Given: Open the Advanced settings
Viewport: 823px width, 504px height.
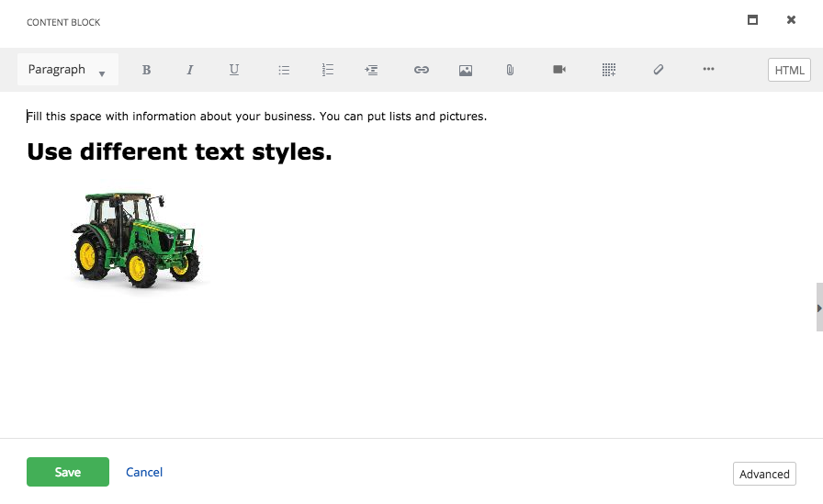Looking at the screenshot, I should [764, 474].
